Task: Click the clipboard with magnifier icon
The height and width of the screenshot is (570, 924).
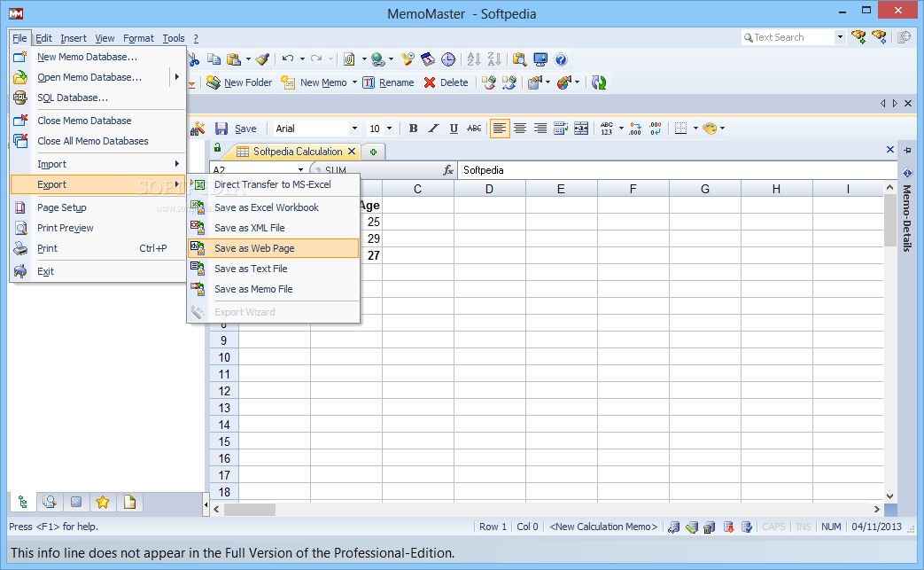Action: (519, 59)
